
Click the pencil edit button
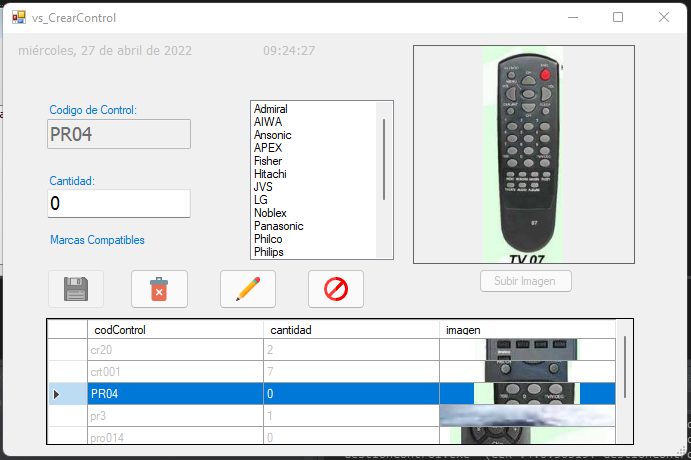[x=248, y=289]
